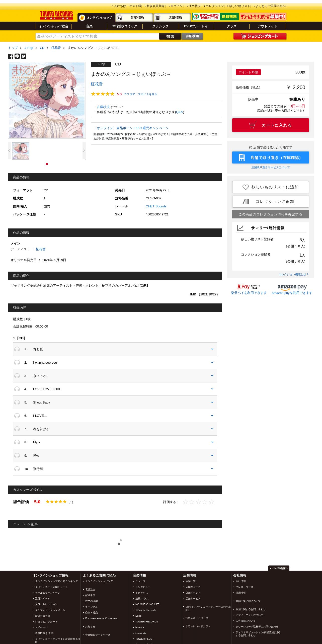
Task: Open the クラシック menu category
Action: coord(160,26)
